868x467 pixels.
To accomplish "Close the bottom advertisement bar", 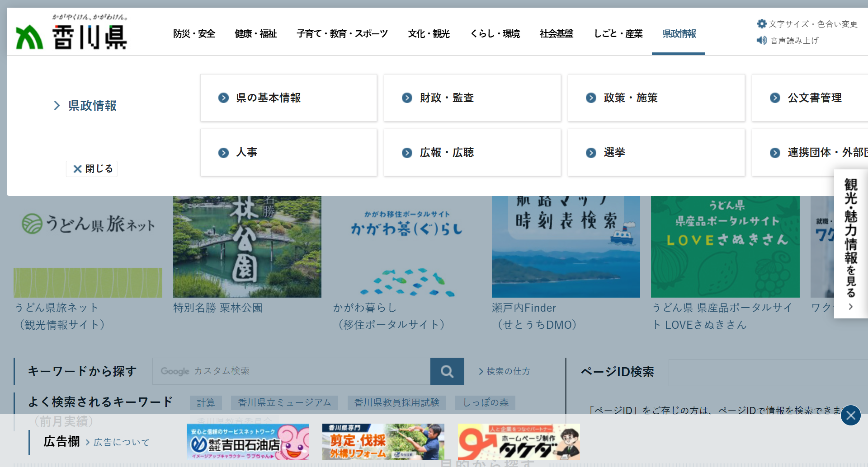I will click(x=850, y=416).
